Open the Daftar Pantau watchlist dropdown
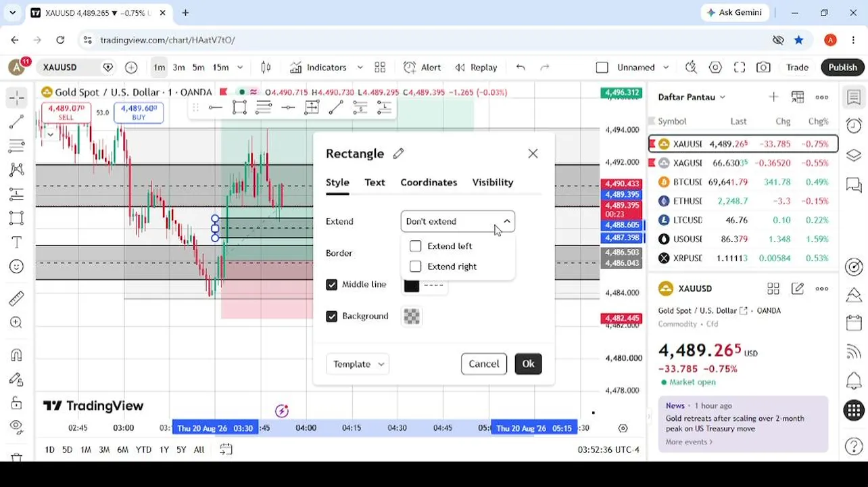 tap(692, 97)
